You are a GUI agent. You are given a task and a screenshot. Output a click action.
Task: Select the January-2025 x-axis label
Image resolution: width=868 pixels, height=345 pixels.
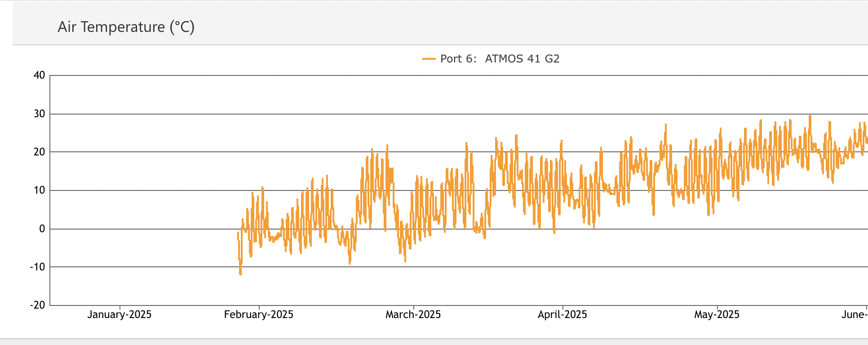click(120, 314)
